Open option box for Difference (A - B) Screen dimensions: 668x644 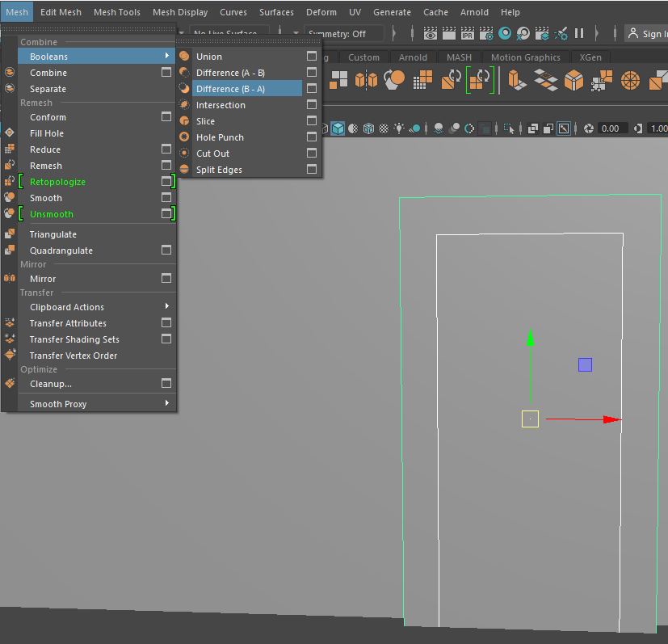coord(311,73)
